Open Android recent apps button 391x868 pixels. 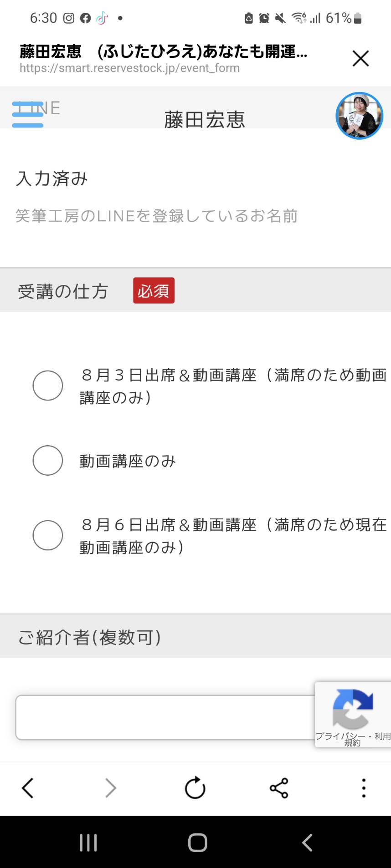[88, 843]
